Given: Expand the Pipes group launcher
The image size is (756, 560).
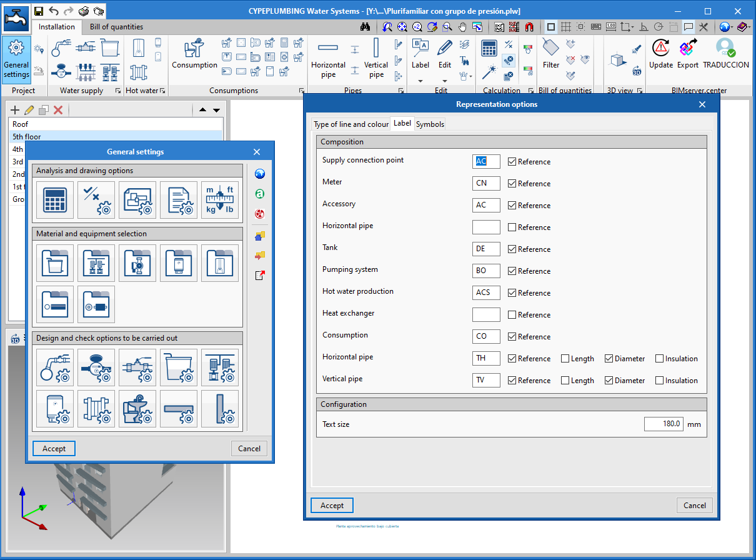Looking at the screenshot, I should pos(400,91).
